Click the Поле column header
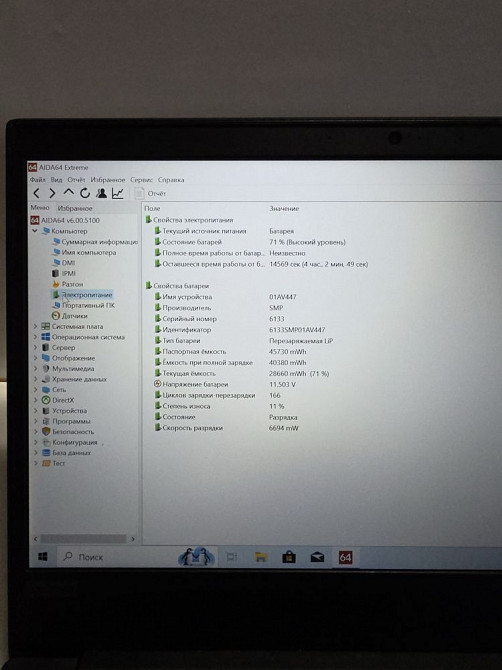This screenshot has width=502, height=670. click(x=152, y=209)
